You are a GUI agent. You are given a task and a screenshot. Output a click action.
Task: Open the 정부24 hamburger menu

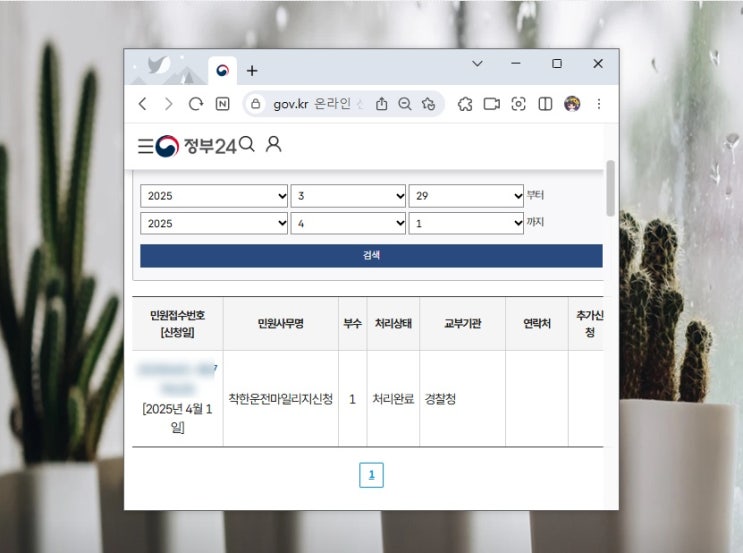point(145,146)
